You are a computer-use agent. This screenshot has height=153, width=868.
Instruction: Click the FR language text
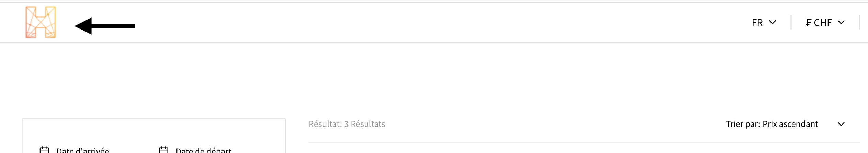(757, 23)
